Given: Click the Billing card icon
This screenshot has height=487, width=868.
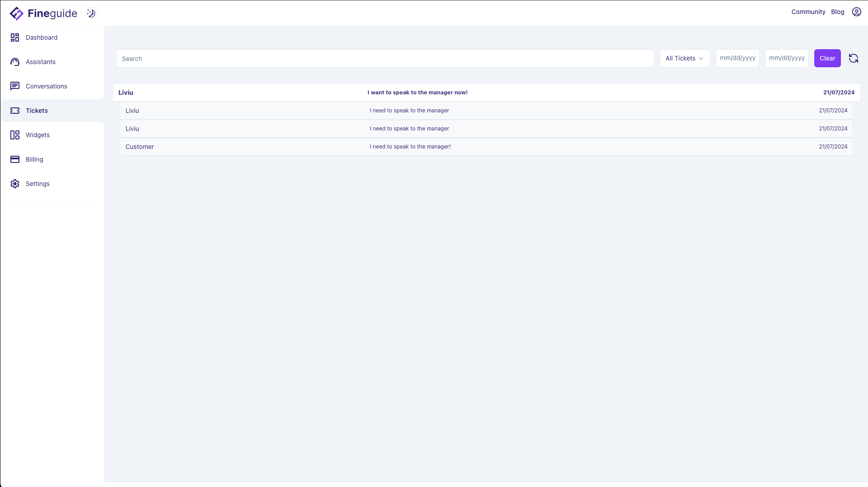Looking at the screenshot, I should (x=15, y=159).
